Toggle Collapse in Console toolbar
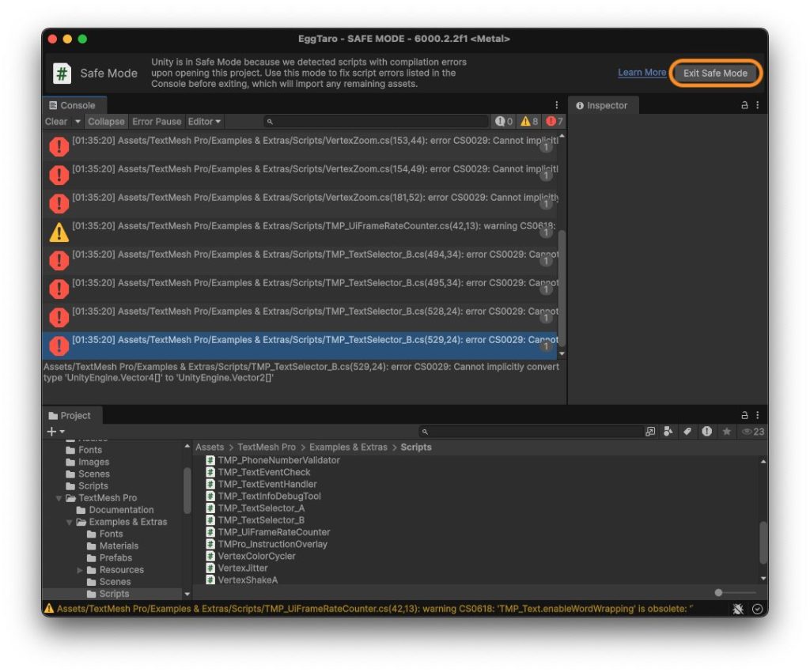Viewport: 810px width, 672px height. coord(106,121)
